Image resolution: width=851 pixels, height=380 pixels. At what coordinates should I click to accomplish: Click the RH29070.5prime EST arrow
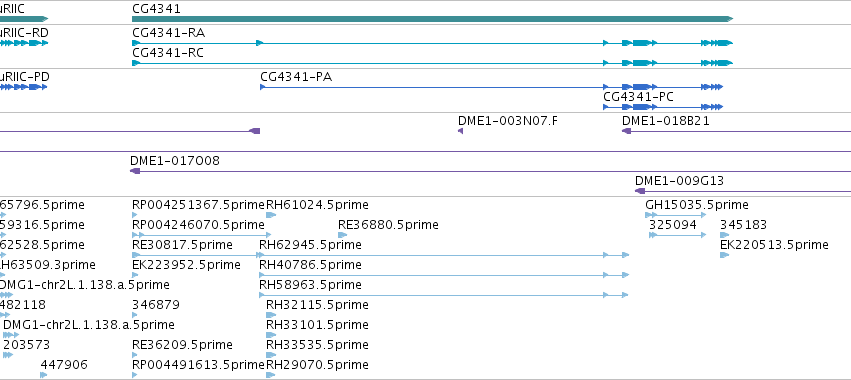[x=271, y=375]
